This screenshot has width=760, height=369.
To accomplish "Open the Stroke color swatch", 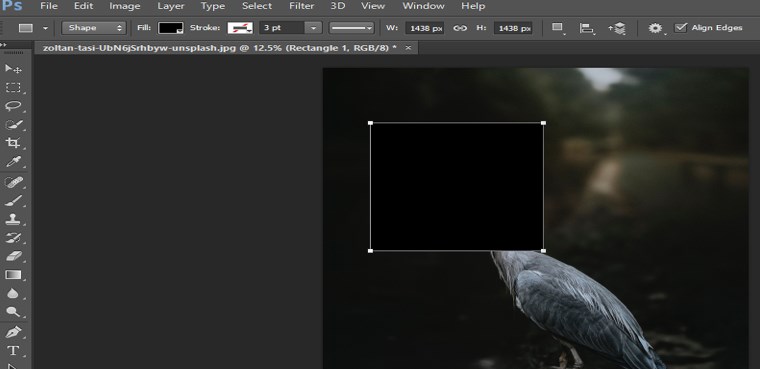I will pos(240,28).
